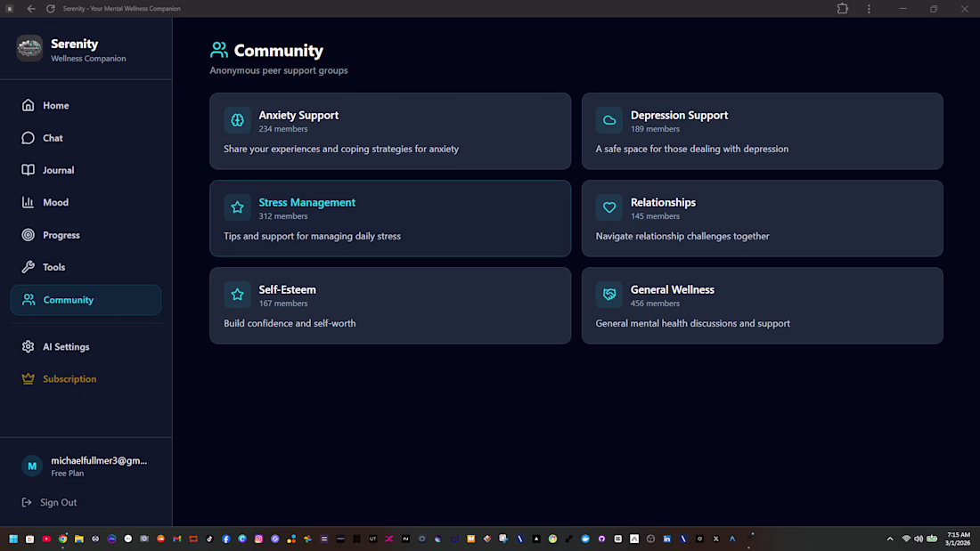980x551 pixels.
Task: Click the Sign Out arrow icon
Action: 26,502
